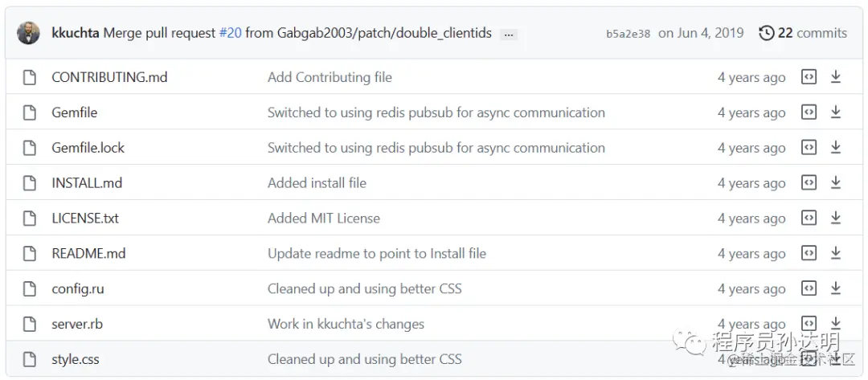Click the file icon beside server.rb
The height and width of the screenshot is (380, 868).
point(30,325)
